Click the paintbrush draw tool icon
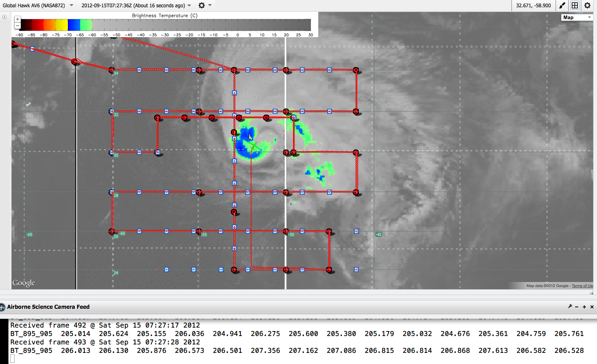This screenshot has height=364, width=597. [x=562, y=5]
